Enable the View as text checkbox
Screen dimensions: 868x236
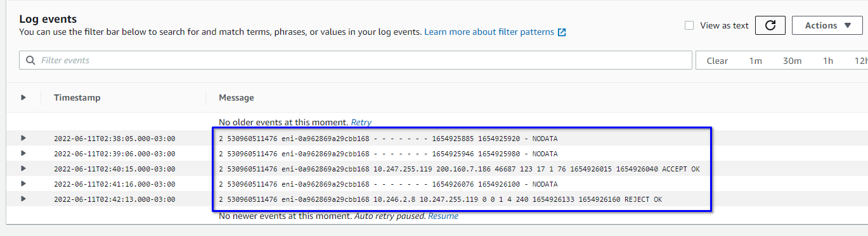(689, 25)
